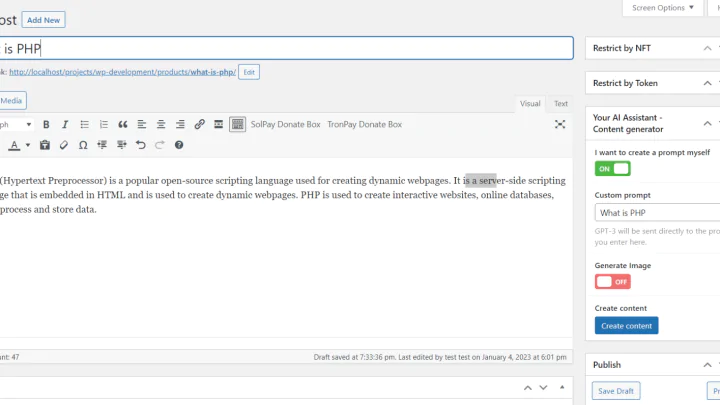
Task: Insert a blockquote
Action: [x=123, y=125]
